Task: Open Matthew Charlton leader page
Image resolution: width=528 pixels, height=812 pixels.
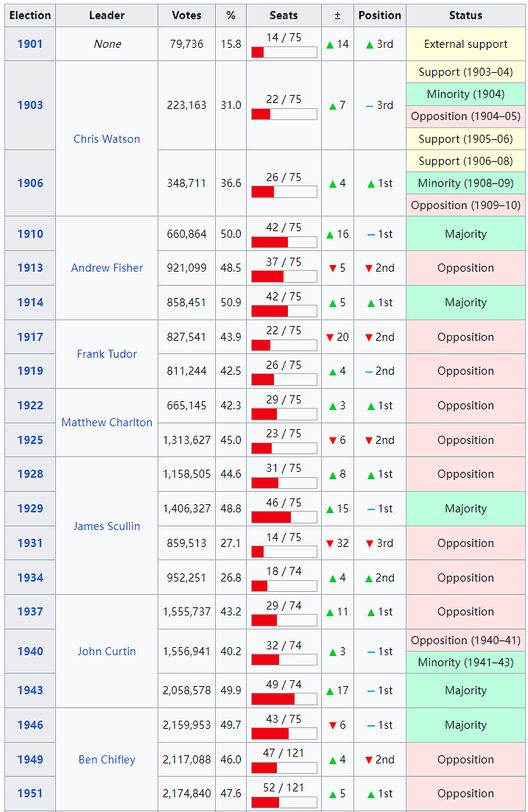Action: coord(107,423)
